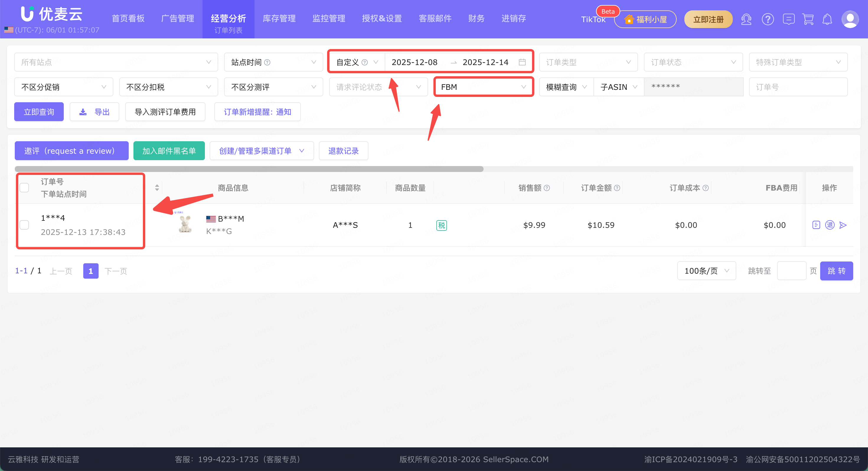Click the help icon beside 站点时间
The width and height of the screenshot is (868, 471).
tap(267, 62)
